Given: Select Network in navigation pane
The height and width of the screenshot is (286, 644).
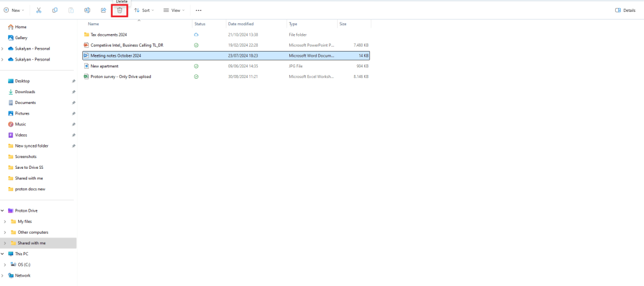Looking at the screenshot, I should 23,276.
